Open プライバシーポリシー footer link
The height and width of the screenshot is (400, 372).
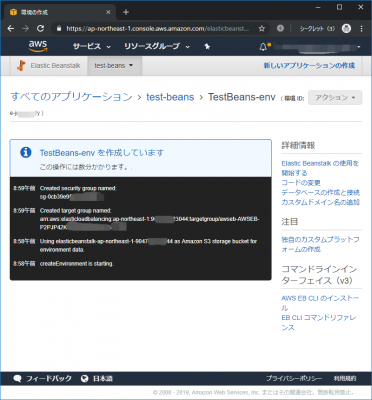coord(294,379)
